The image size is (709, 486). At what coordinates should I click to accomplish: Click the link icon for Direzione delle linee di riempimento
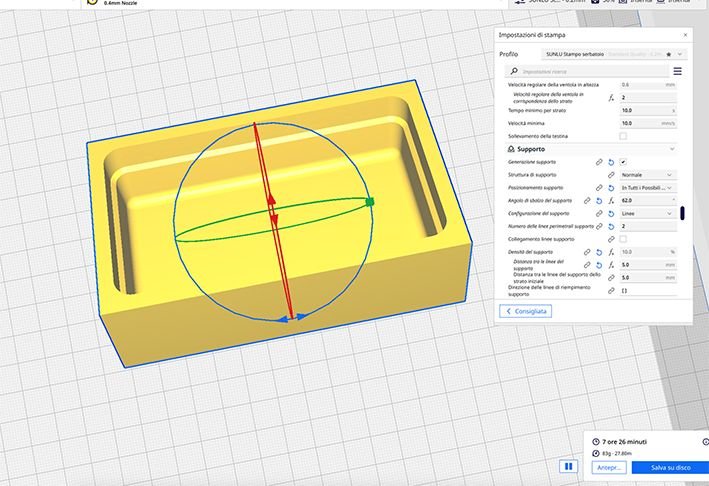(x=611, y=291)
